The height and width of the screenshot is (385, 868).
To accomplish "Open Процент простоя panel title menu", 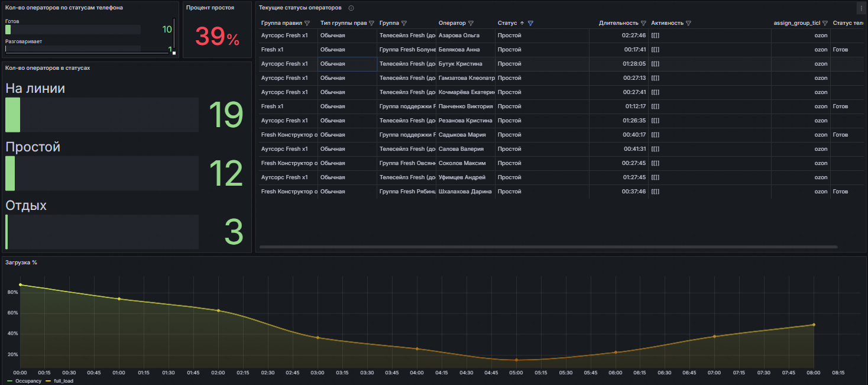I will (x=210, y=8).
